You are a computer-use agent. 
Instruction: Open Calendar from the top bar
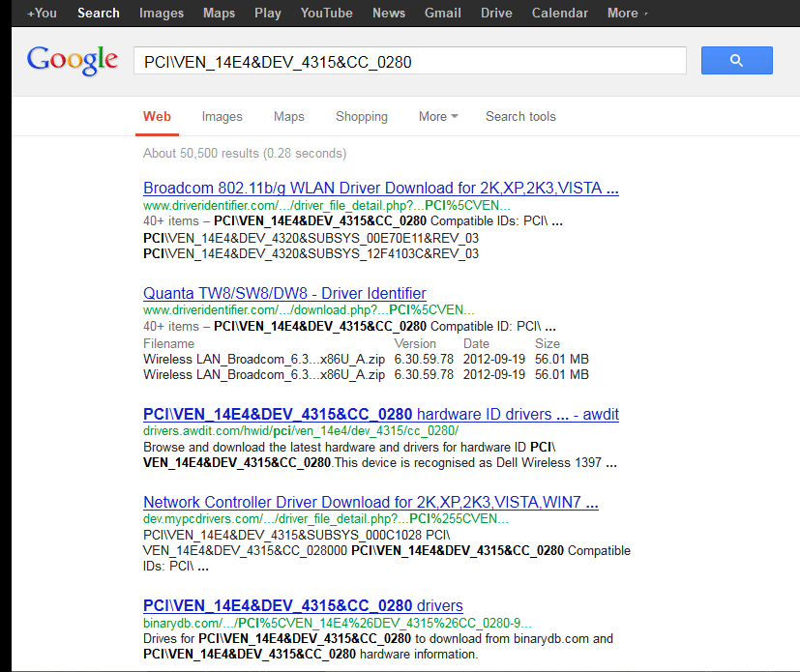tap(560, 13)
